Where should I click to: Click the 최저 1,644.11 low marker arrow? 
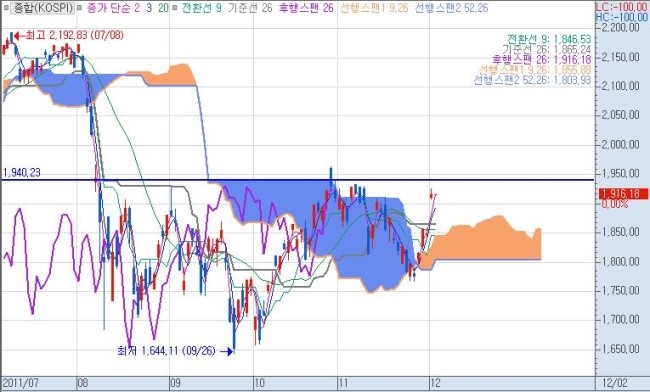click(x=226, y=352)
